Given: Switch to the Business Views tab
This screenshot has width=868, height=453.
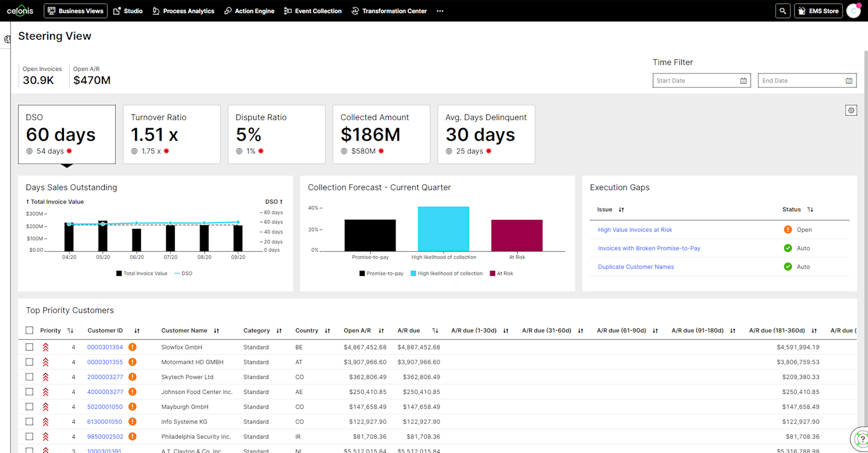Looking at the screenshot, I should coord(75,11).
